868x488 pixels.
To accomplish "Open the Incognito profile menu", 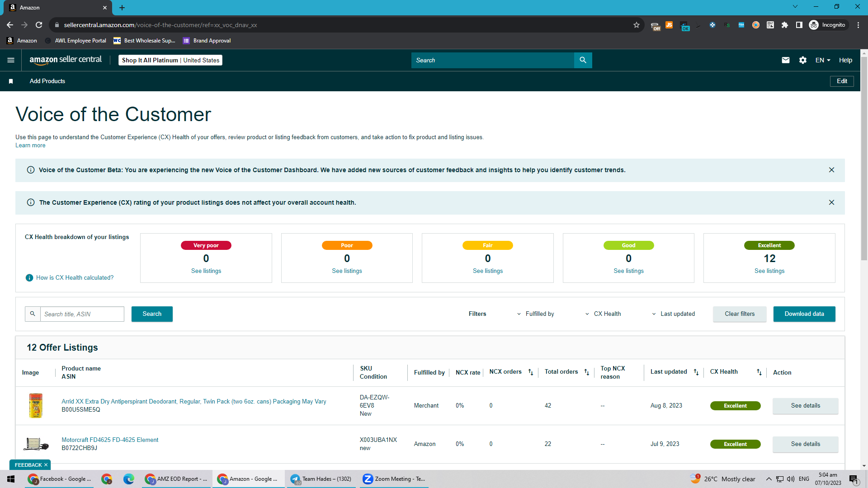I will (x=827, y=25).
